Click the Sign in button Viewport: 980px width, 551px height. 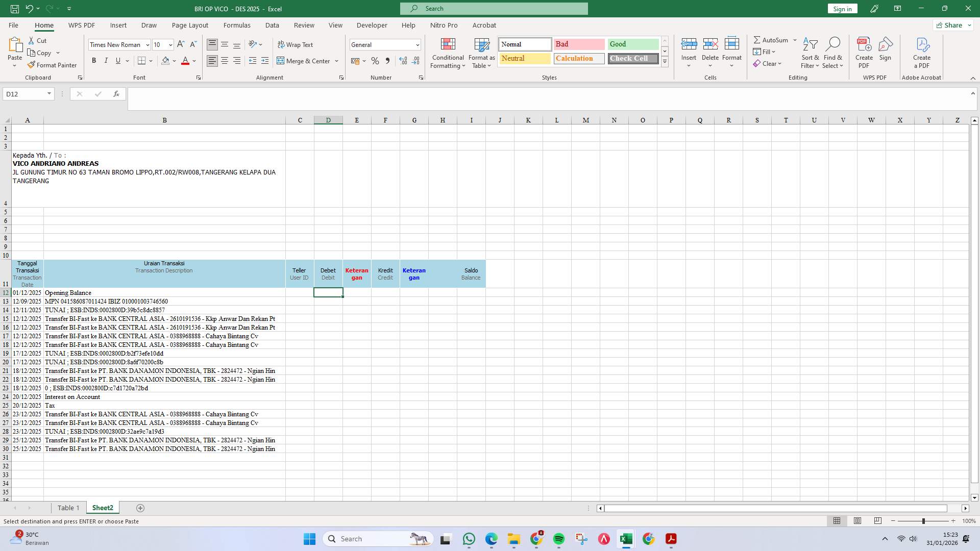[x=842, y=8]
